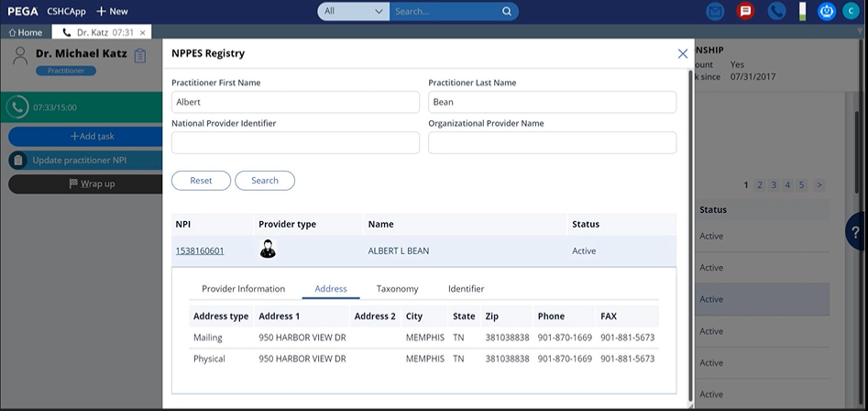Open NPI link 1538160601
This screenshot has width=868, height=411.
tap(200, 251)
